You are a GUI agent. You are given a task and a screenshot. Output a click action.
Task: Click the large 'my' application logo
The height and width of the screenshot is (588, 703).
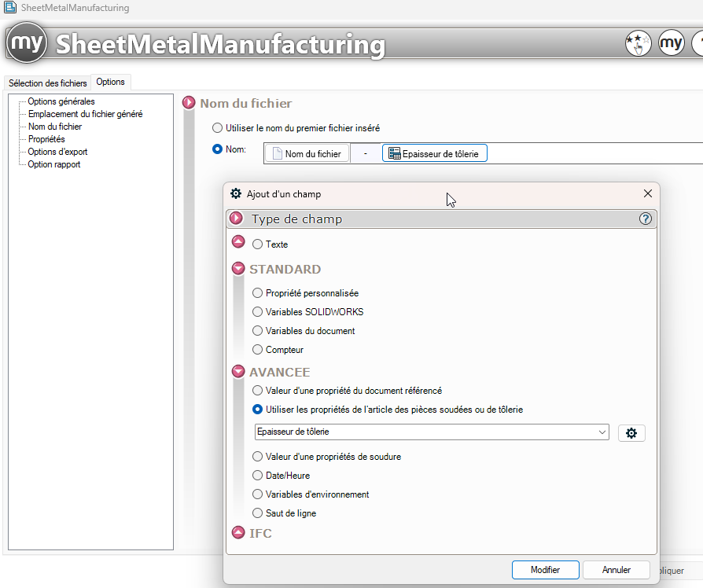point(28,43)
